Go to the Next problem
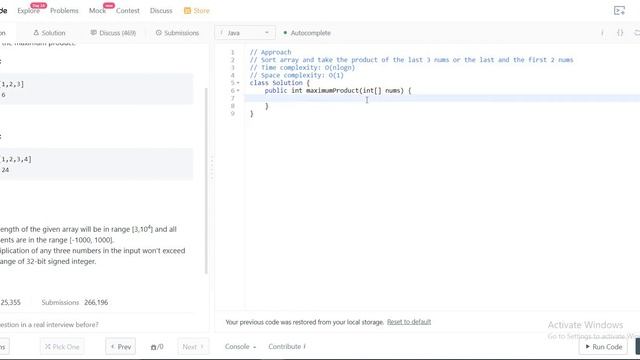 coord(193,347)
